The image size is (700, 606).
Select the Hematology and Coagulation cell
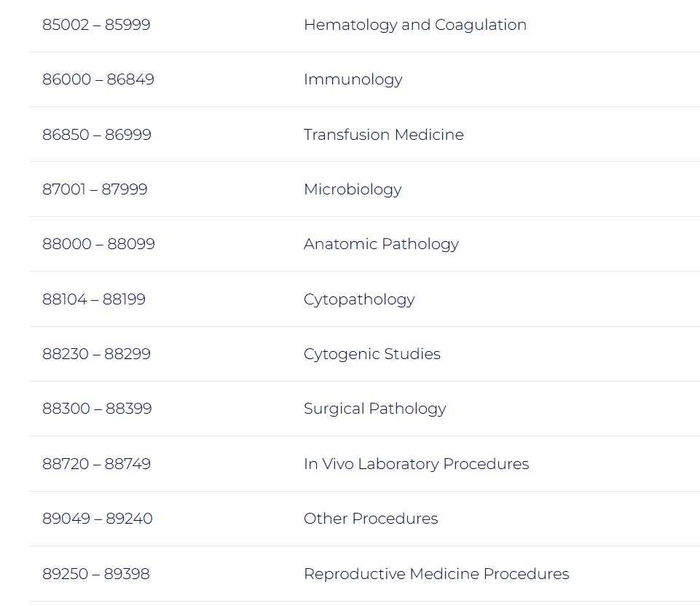(414, 25)
